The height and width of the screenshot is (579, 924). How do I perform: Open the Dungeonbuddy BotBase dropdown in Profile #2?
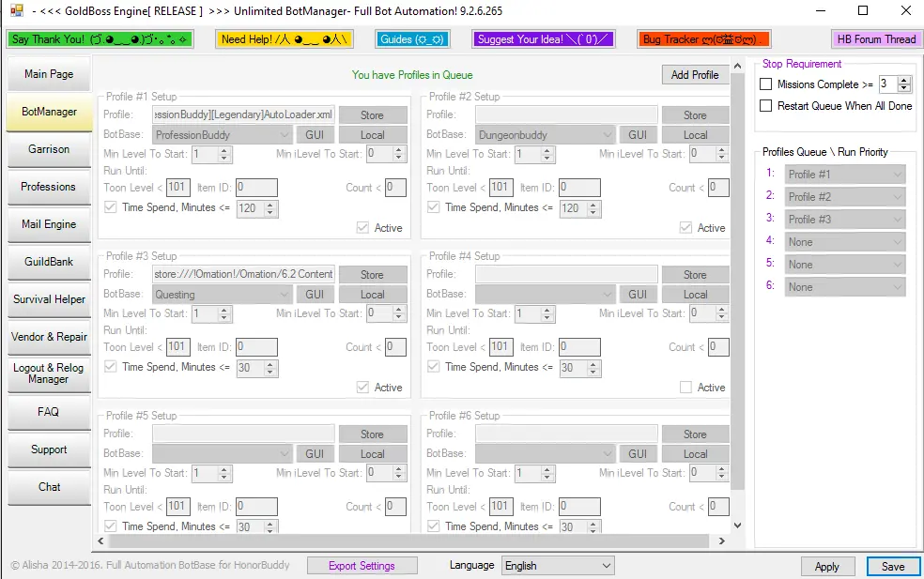(545, 135)
